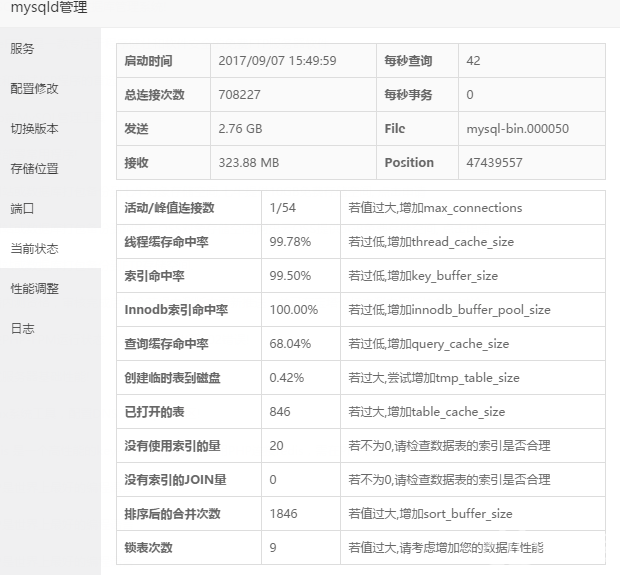
Task: Select the 总连接次数 value 708227
Action: tap(240, 95)
